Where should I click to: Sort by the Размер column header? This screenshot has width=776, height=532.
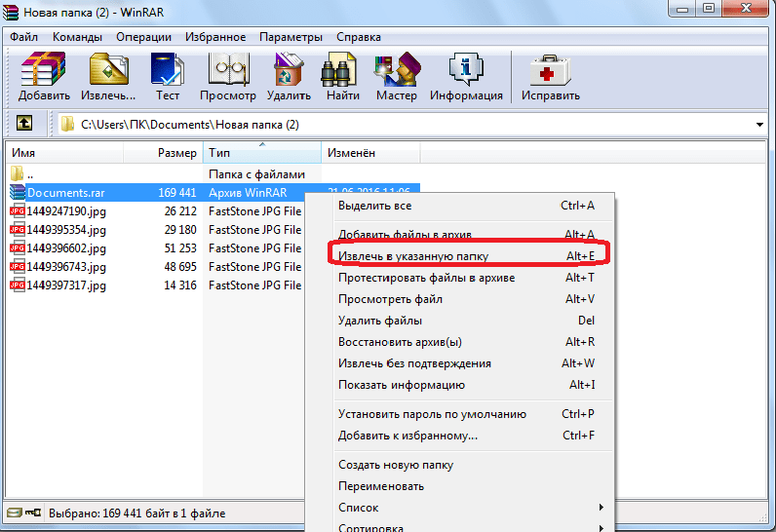pos(164,153)
